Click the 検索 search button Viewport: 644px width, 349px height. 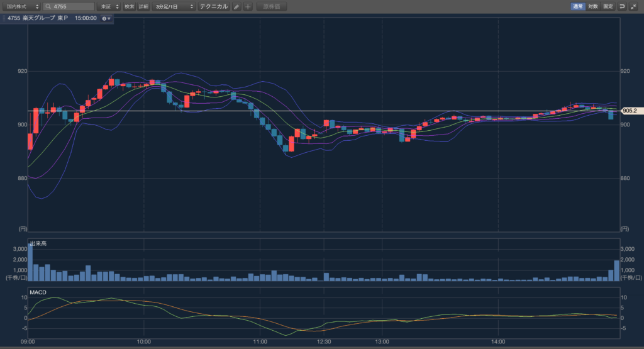click(x=130, y=6)
